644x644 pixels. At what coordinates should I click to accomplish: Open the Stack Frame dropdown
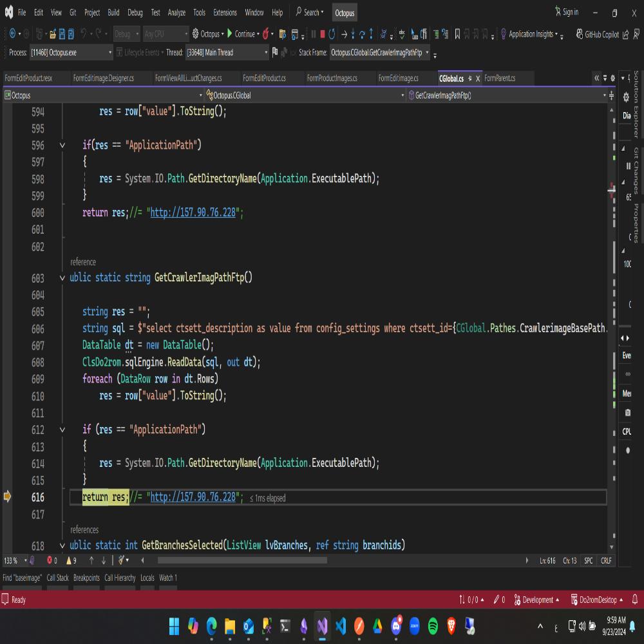380,53
